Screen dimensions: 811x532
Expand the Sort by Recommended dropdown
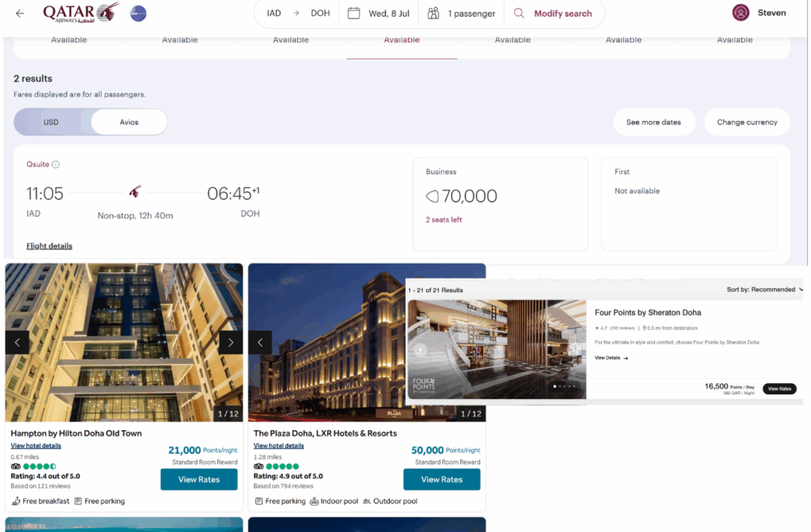(764, 290)
